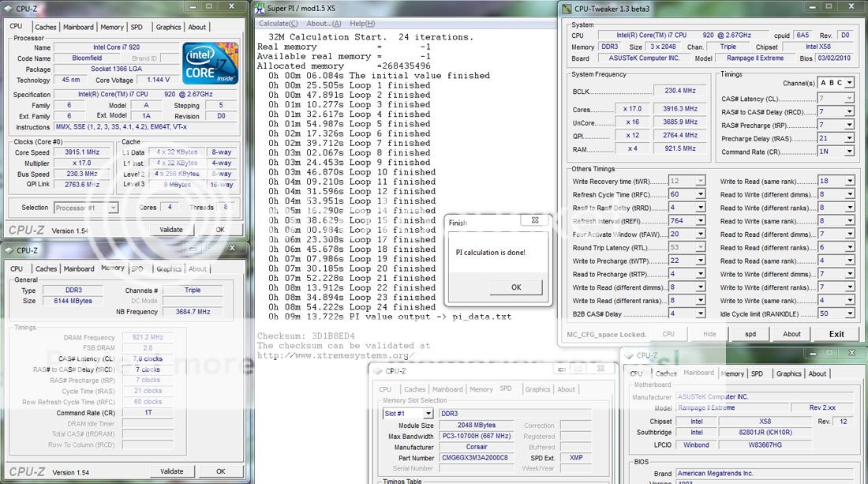868x484 pixels.
Task: Switch to Caches tab in top-left CPU-Z
Action: tap(46, 27)
